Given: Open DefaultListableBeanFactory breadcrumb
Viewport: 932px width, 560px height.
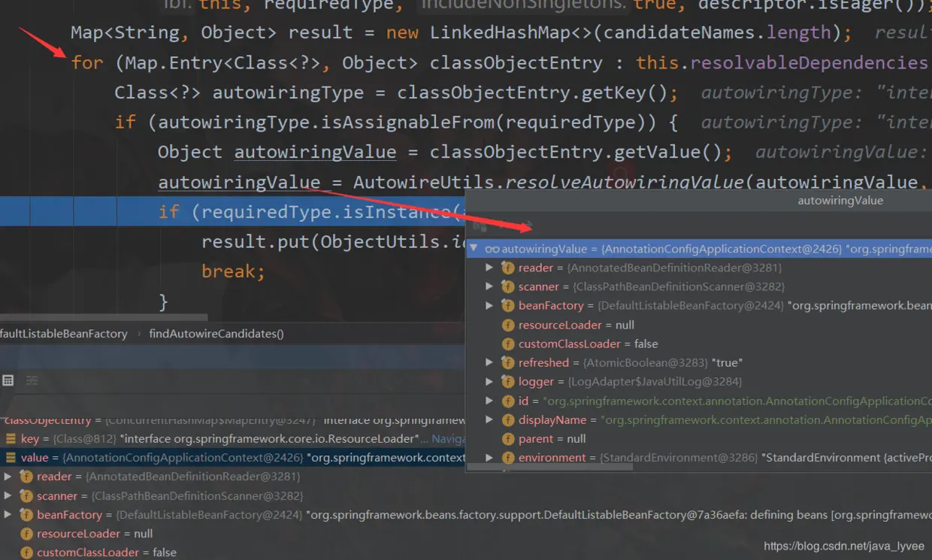Looking at the screenshot, I should click(63, 334).
